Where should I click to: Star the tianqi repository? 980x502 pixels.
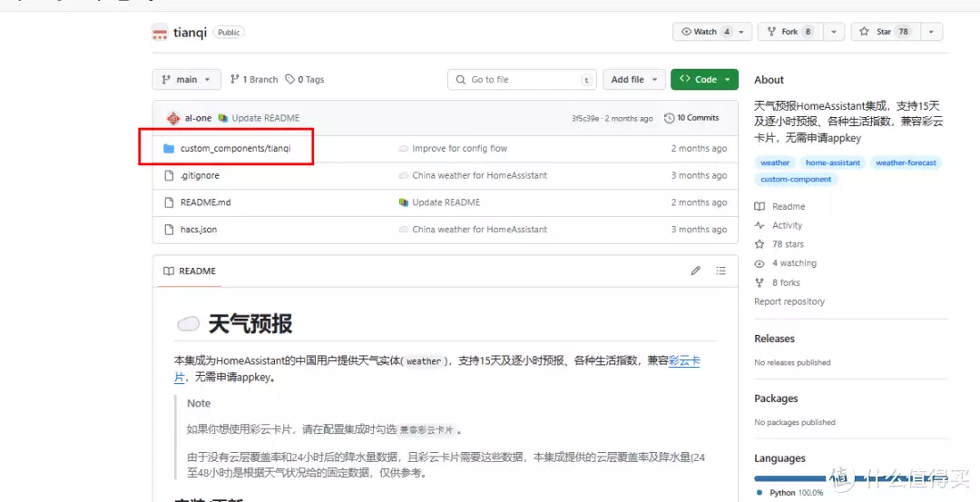[x=885, y=31]
